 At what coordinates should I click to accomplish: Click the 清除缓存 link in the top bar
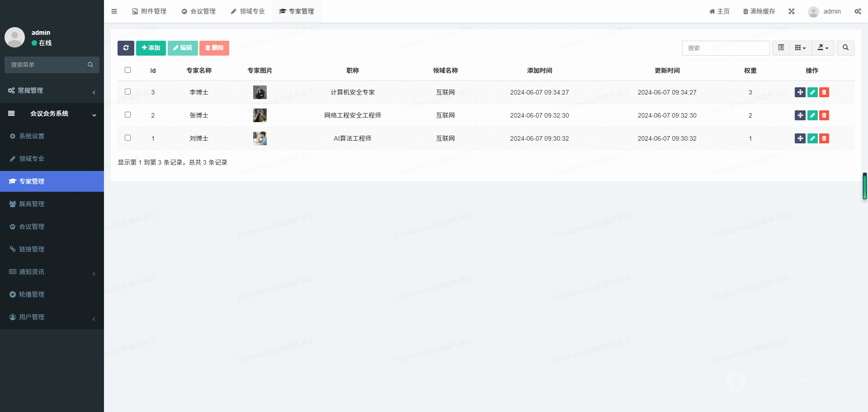759,11
